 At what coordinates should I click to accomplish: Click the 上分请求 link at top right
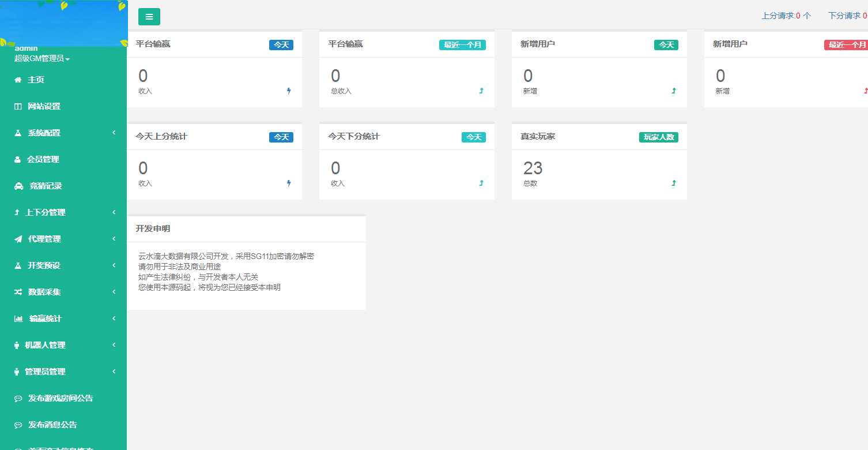779,16
